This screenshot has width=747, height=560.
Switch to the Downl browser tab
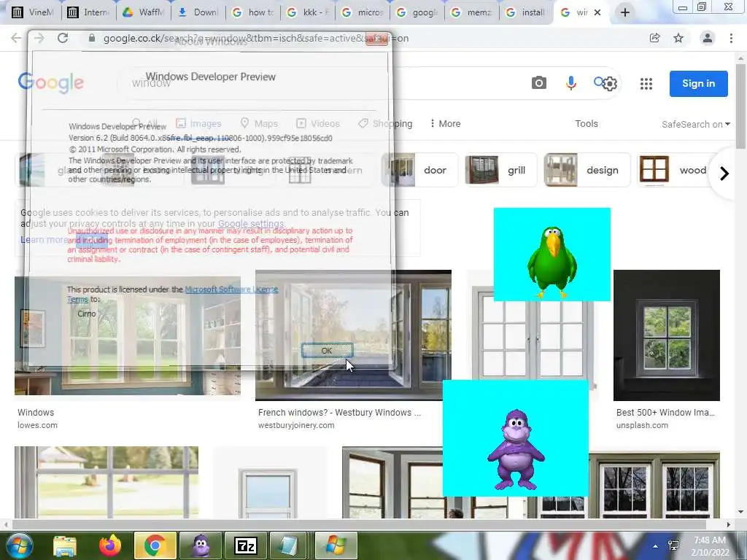coord(198,12)
